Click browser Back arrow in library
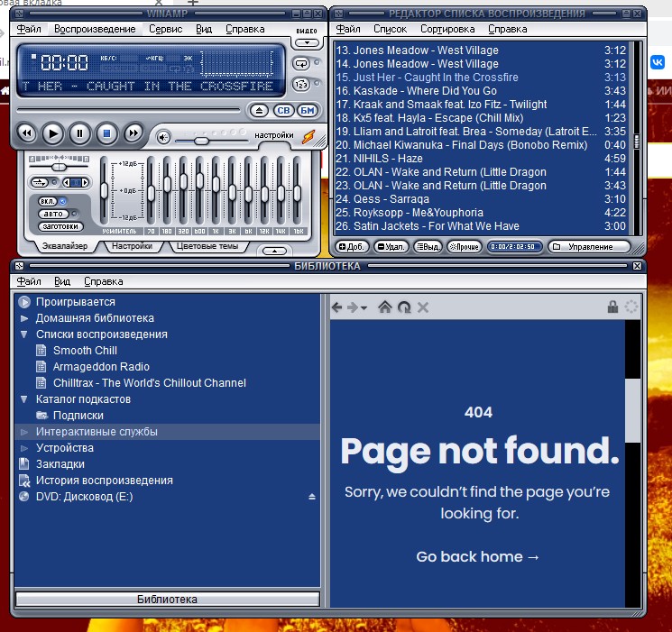The width and height of the screenshot is (672, 632). 337,307
